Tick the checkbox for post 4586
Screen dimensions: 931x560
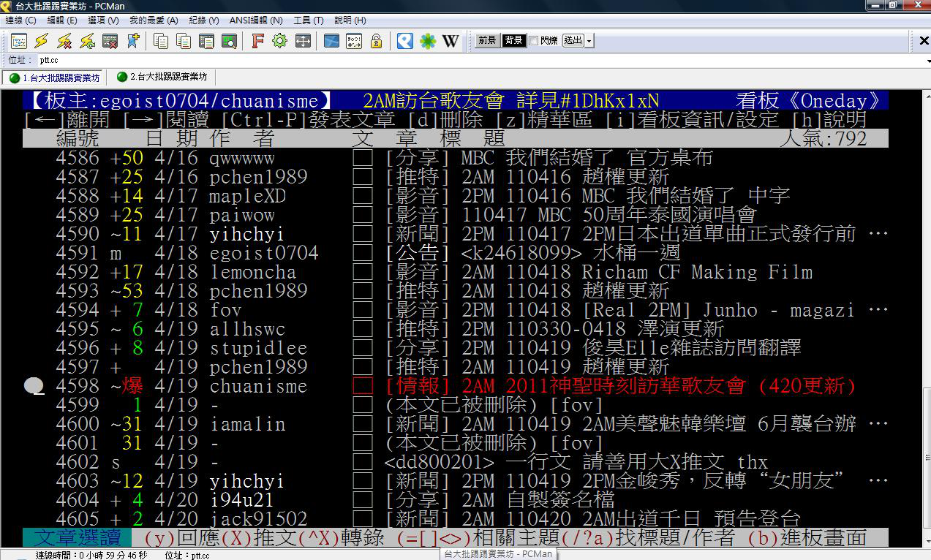tap(362, 158)
